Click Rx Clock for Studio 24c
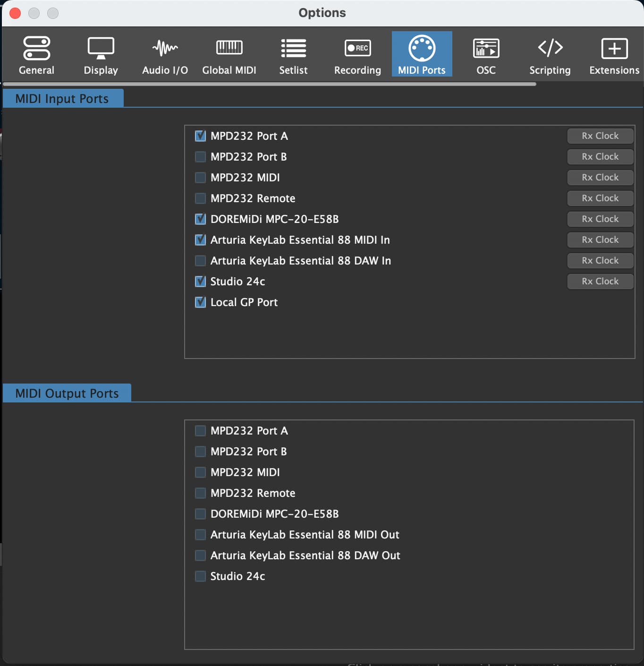644x666 pixels. (x=600, y=282)
